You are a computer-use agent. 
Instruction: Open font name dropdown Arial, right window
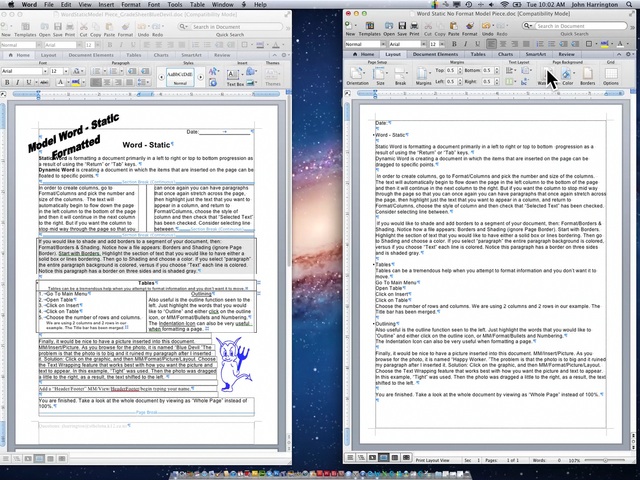(x=424, y=44)
